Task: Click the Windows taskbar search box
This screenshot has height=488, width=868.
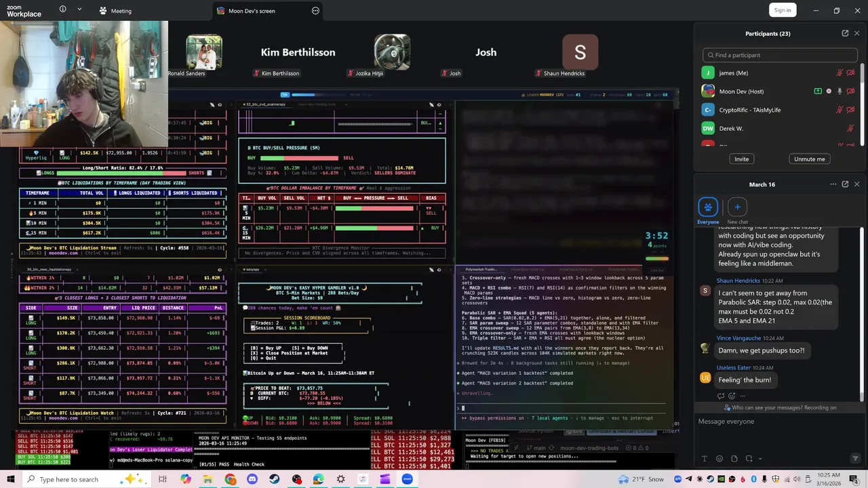Action: tap(88, 479)
